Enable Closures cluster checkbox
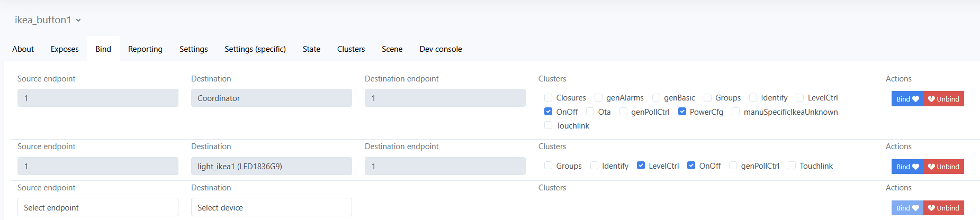Image resolution: width=980 pixels, height=220 pixels. [x=549, y=98]
